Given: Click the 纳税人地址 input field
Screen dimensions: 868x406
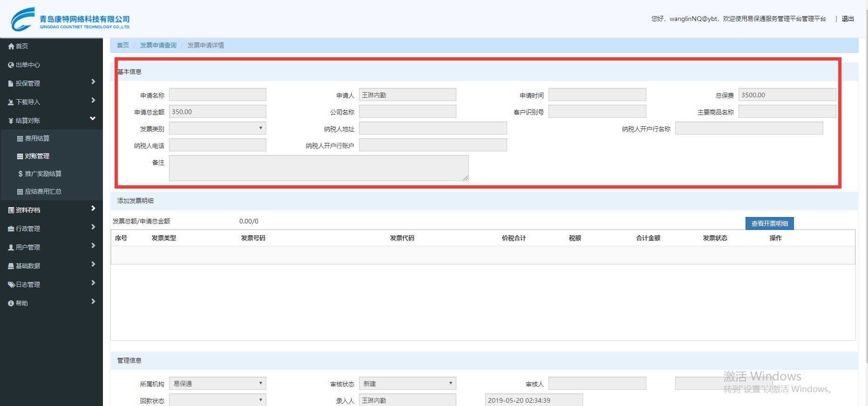Looking at the screenshot, I should point(433,128).
